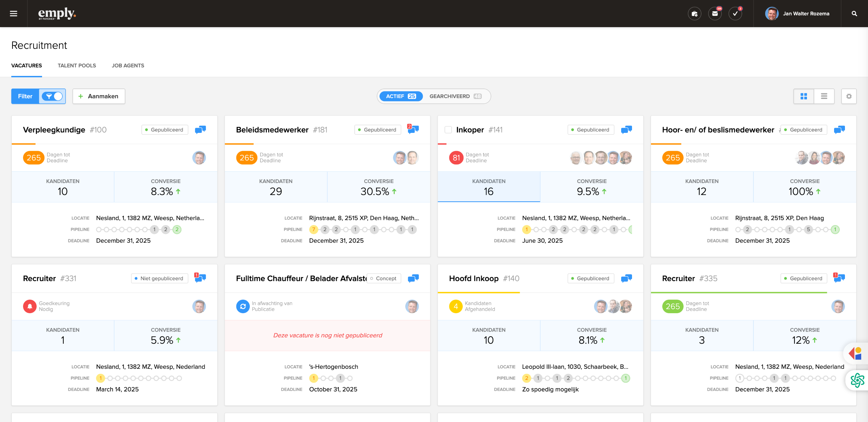Open the tasks checkmark icon in header
Viewport: 868px width, 422px height.
[x=735, y=14]
